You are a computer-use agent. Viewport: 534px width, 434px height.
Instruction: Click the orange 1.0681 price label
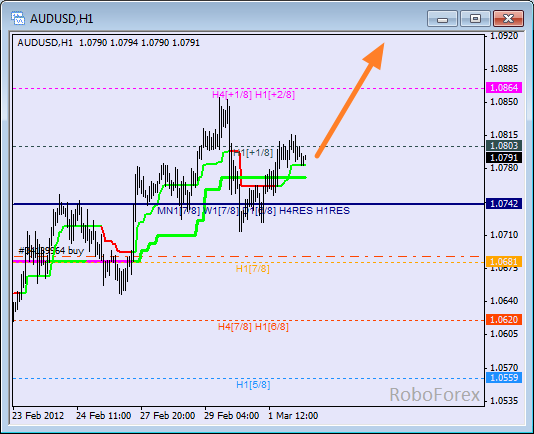tap(504, 262)
